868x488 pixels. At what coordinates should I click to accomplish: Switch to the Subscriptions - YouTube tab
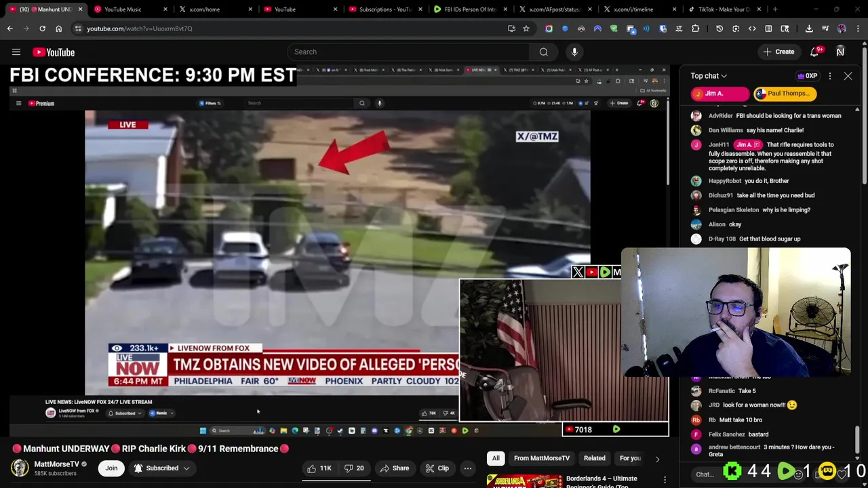tap(384, 9)
